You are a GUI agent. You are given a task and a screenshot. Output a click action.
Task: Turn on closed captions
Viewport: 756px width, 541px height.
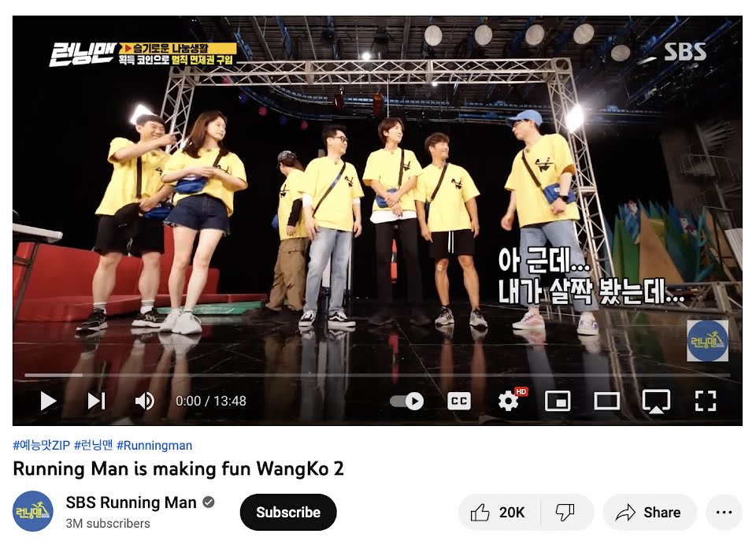(459, 401)
